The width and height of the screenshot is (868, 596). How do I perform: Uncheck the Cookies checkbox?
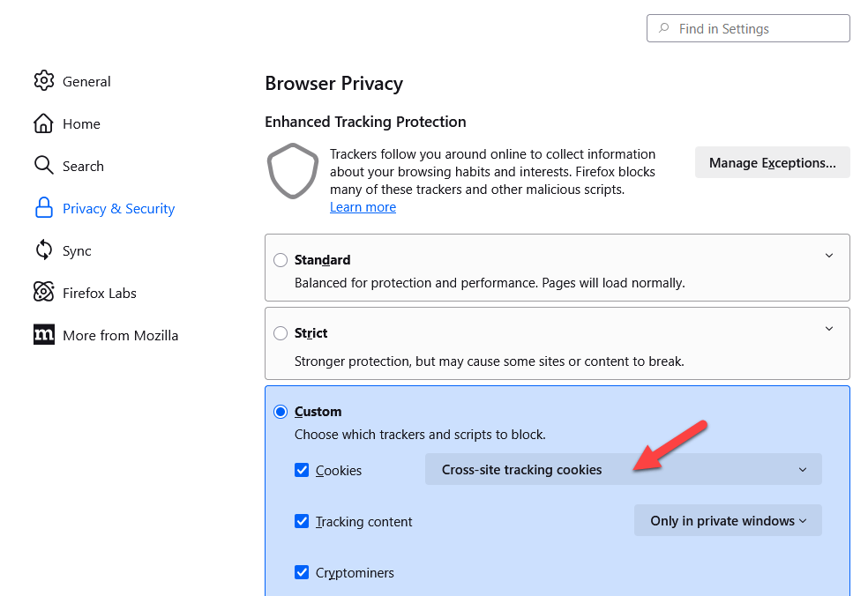pyautogui.click(x=302, y=470)
